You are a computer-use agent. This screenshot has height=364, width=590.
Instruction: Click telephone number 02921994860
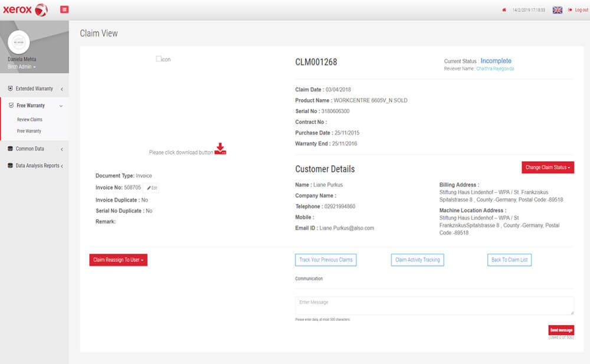[339, 206]
